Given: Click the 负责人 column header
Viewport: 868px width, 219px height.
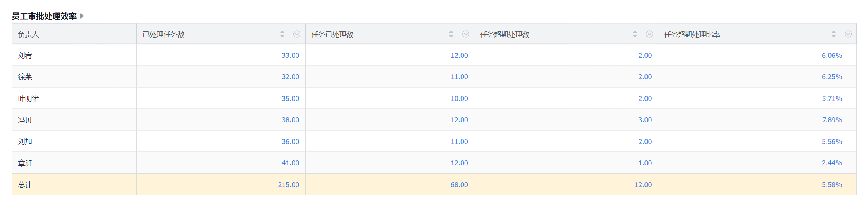Looking at the screenshot, I should 74,34.
